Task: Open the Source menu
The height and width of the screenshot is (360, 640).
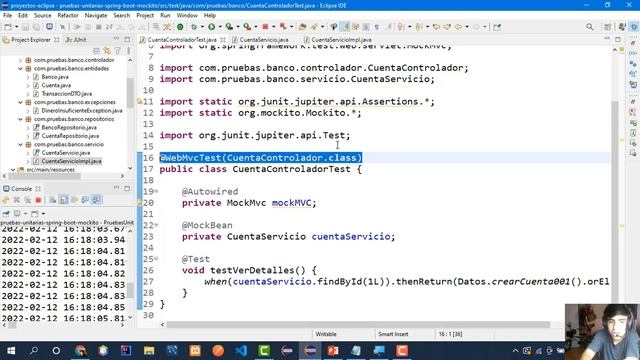Action: tap(42, 16)
